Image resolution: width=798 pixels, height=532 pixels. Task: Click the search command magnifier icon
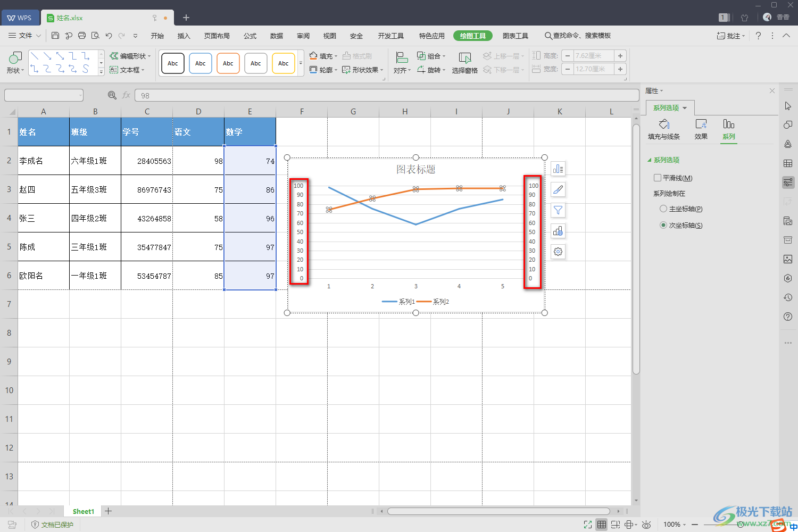tap(548, 36)
